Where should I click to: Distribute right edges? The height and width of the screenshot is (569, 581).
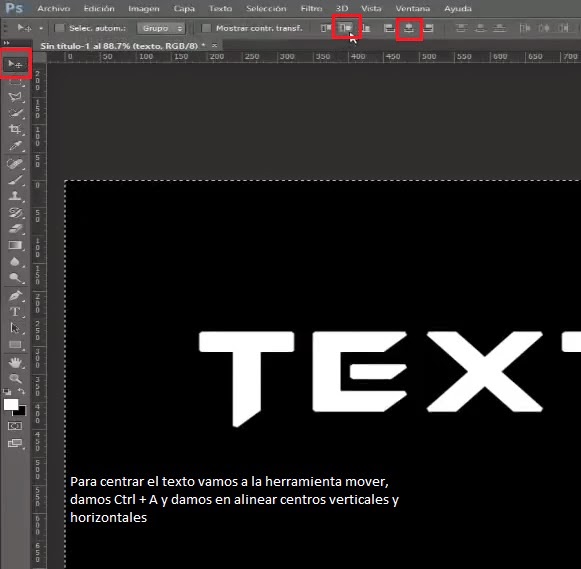564,28
